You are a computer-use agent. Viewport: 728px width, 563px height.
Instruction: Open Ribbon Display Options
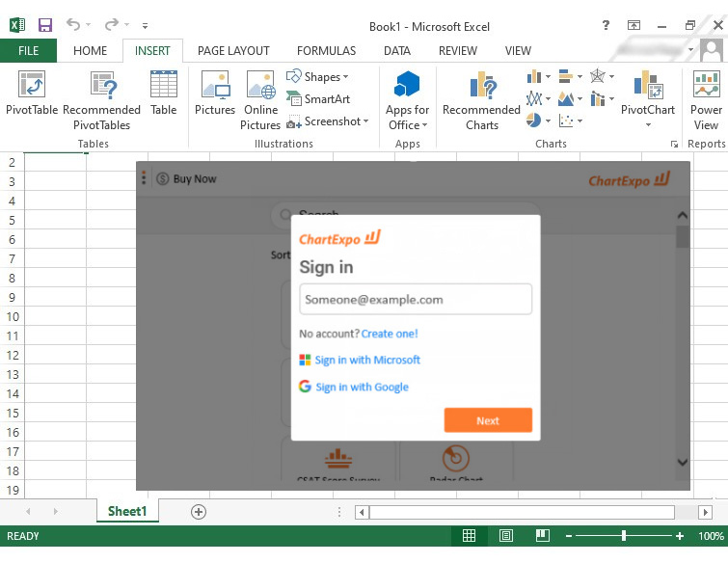634,25
